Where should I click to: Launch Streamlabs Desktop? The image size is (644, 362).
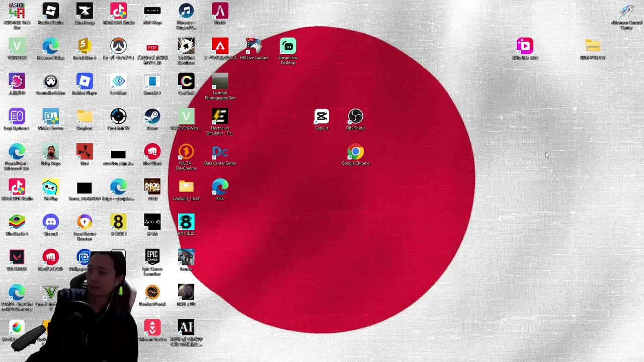pyautogui.click(x=288, y=46)
